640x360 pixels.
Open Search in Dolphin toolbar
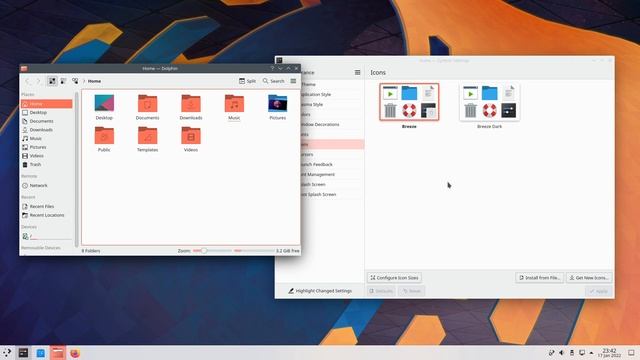[273, 81]
